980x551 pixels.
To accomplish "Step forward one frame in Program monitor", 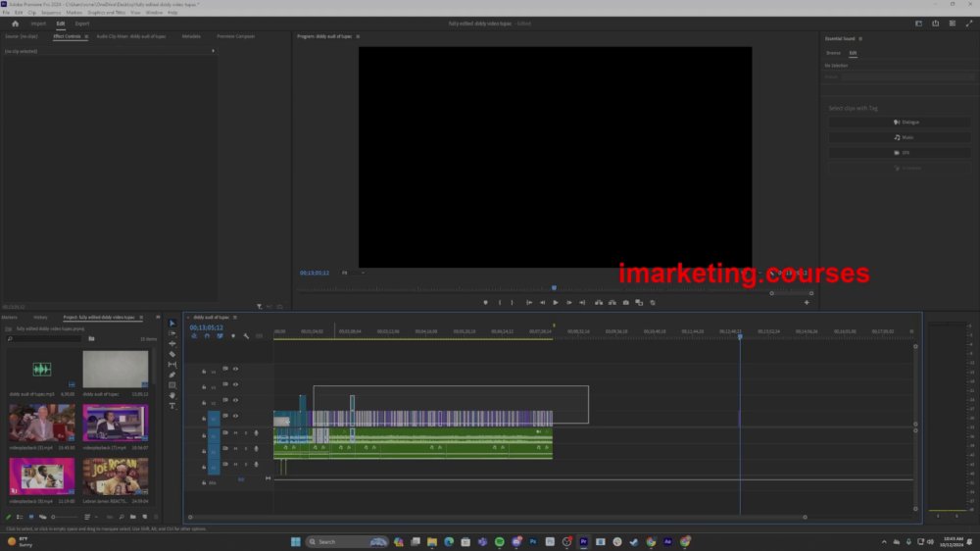I will point(568,303).
